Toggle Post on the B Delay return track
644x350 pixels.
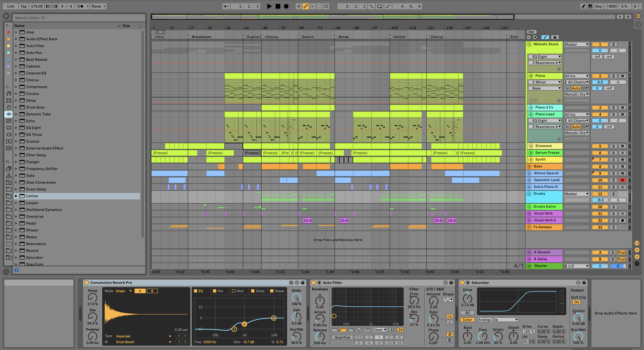coord(622,259)
